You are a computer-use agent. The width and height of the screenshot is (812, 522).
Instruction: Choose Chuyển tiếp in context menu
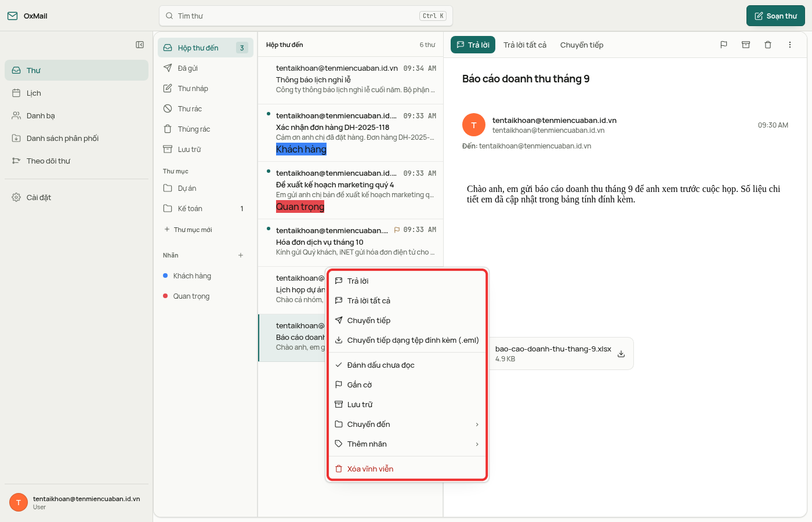pyautogui.click(x=407, y=320)
